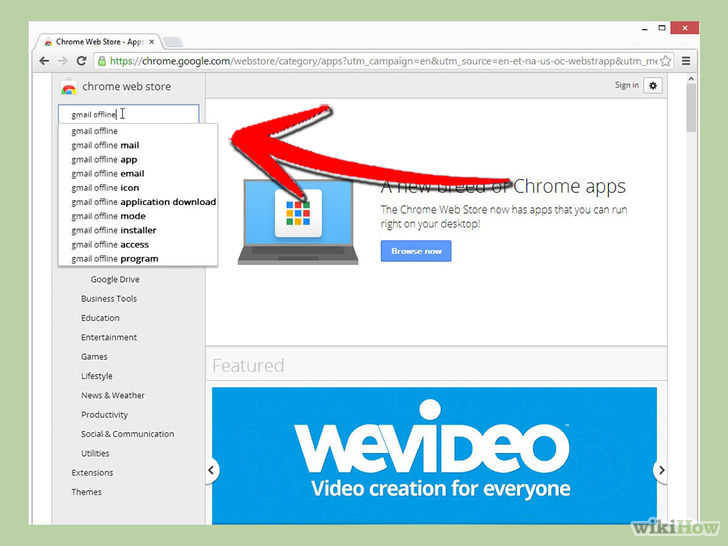Click the Featured section heading
This screenshot has height=546, width=728.
(248, 366)
